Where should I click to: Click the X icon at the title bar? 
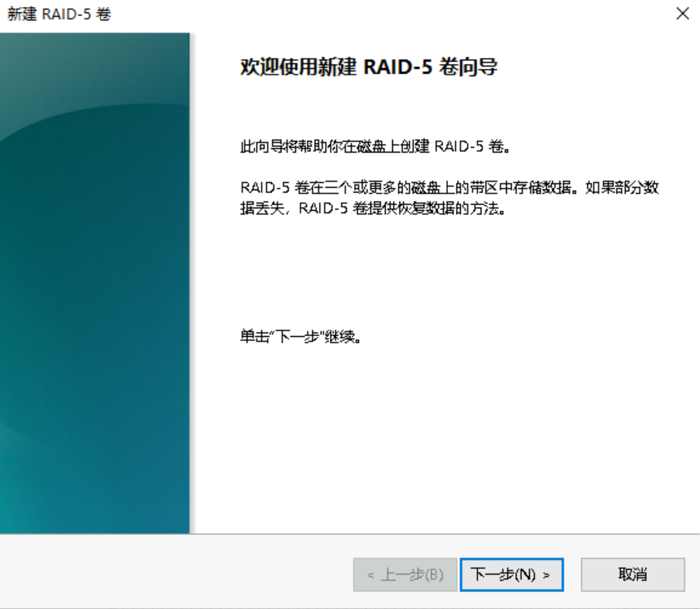coord(683,13)
